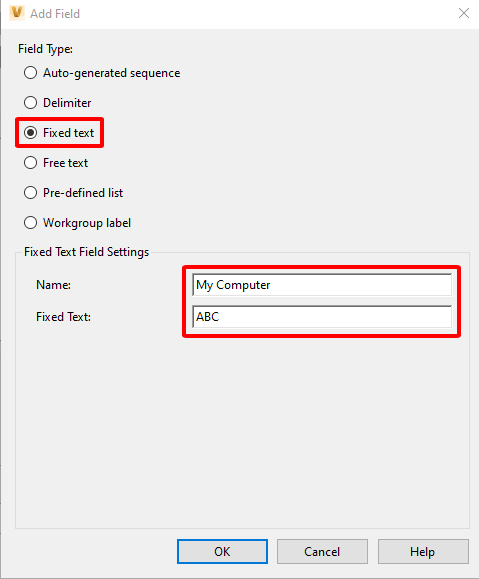Select the Auto-generated sequence field type
Screen dimensions: 479x579
30,73
